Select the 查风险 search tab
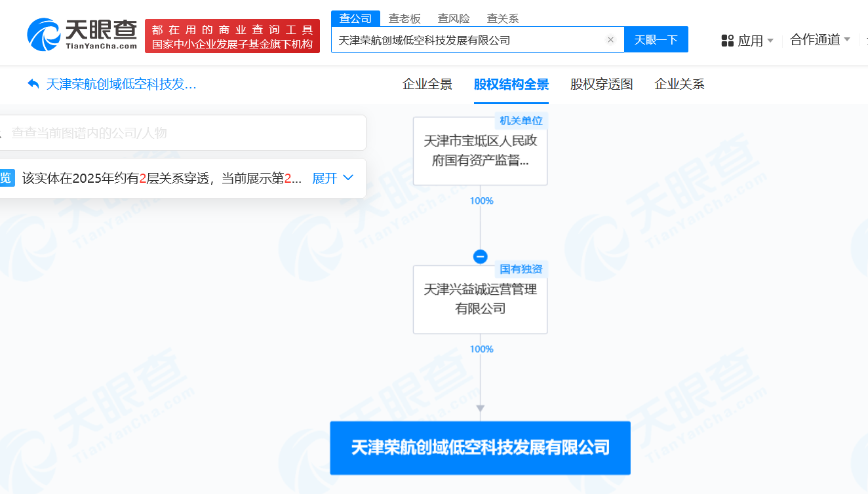Screen dimensions: 868x494 454,18
